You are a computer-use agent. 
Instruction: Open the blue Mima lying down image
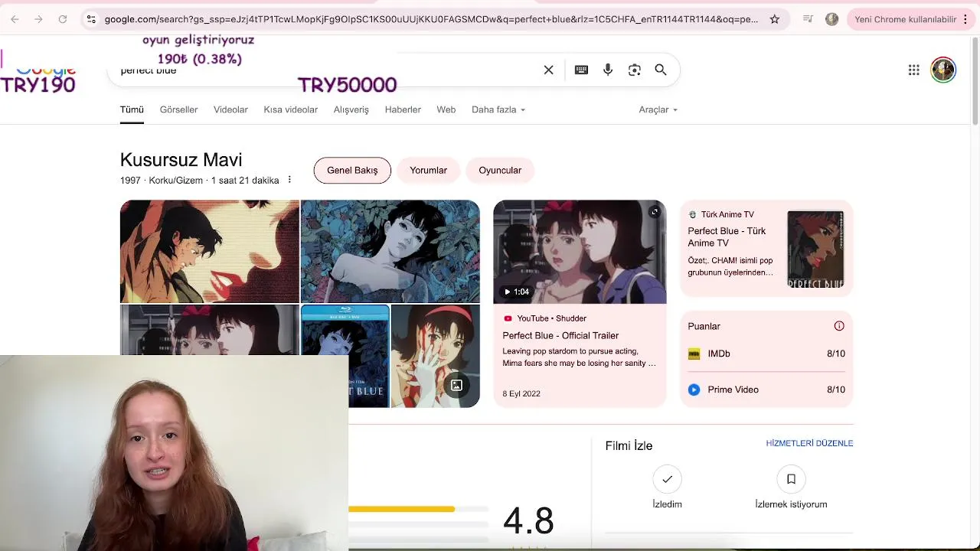pyautogui.click(x=390, y=252)
